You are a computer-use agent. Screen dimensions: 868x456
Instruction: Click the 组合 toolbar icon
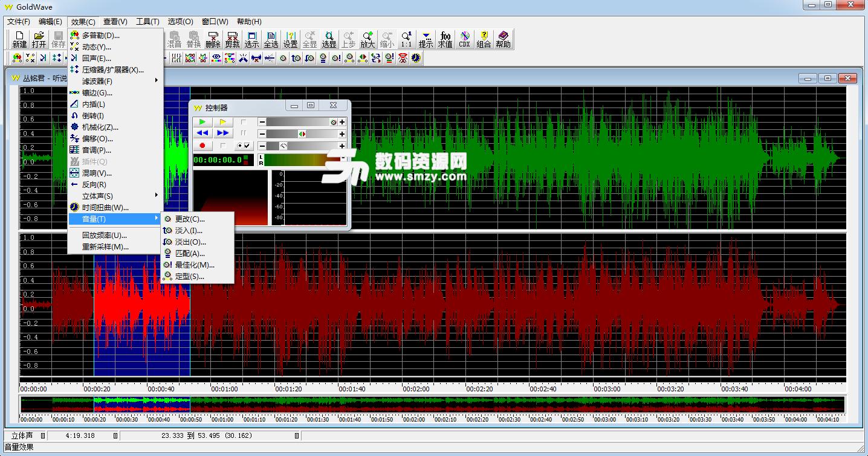click(484, 39)
